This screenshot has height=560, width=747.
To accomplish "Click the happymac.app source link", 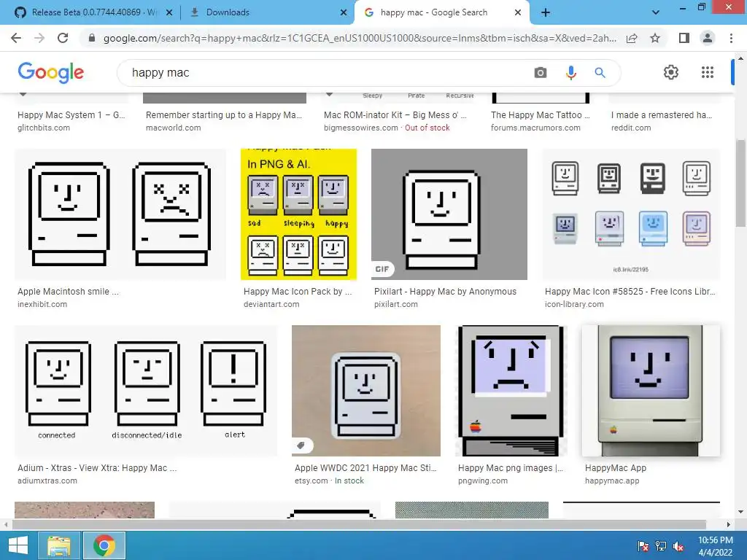I will [x=612, y=481].
